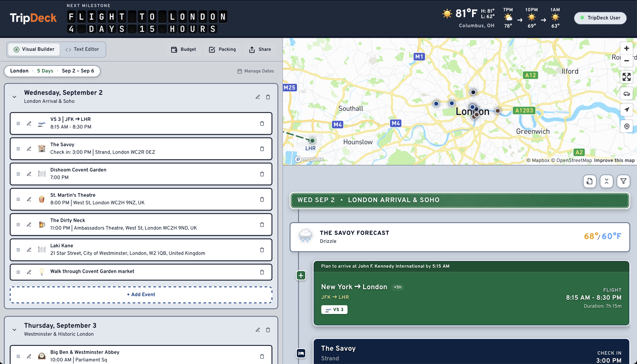The width and height of the screenshot is (637, 364).
Task: Click the Wed Sep 2 day banner
Action: (x=460, y=200)
